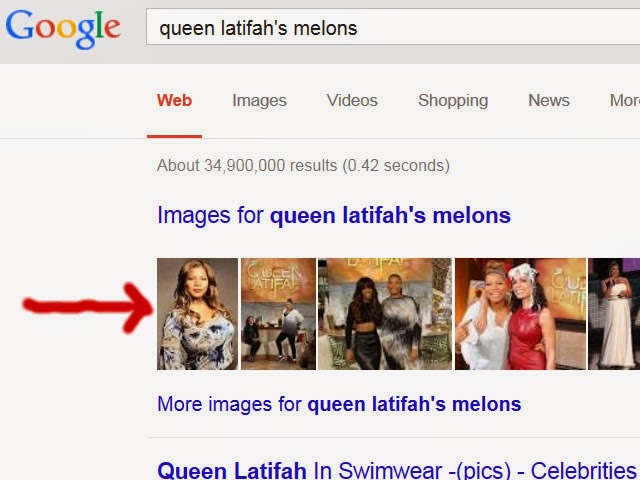Click into the search query field
This screenshot has width=640, height=480.
click(450, 28)
